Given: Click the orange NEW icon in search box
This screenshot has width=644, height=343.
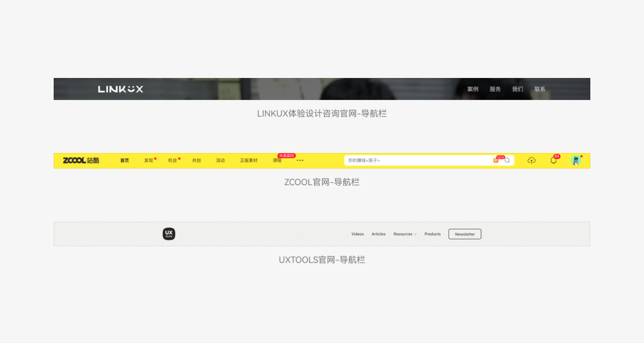Looking at the screenshot, I should point(496,160).
